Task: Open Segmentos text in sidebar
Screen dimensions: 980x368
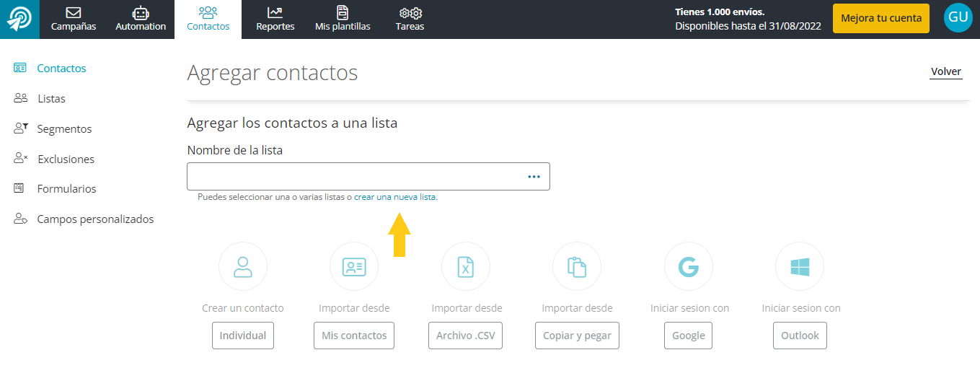Action: coord(64,129)
